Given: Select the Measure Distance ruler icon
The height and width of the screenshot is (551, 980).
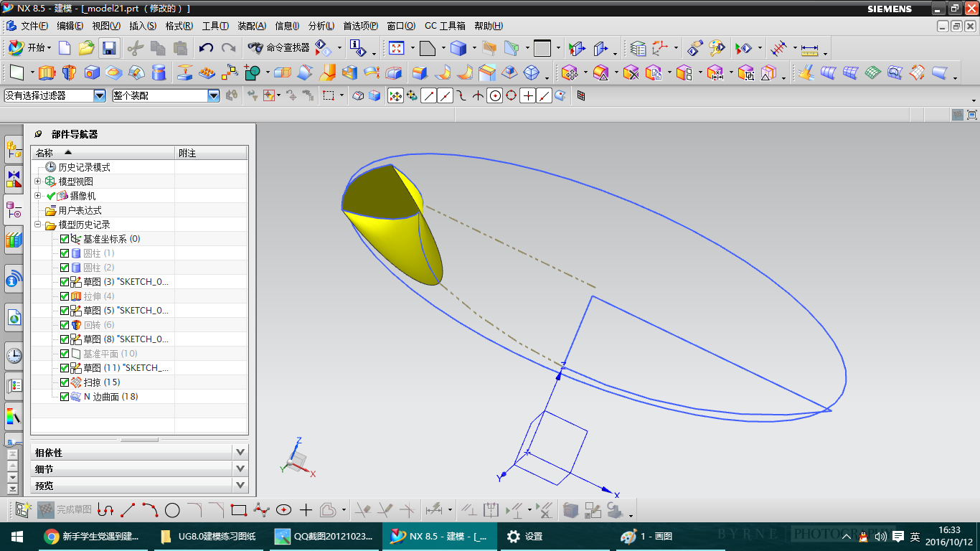Looking at the screenshot, I should [810, 49].
